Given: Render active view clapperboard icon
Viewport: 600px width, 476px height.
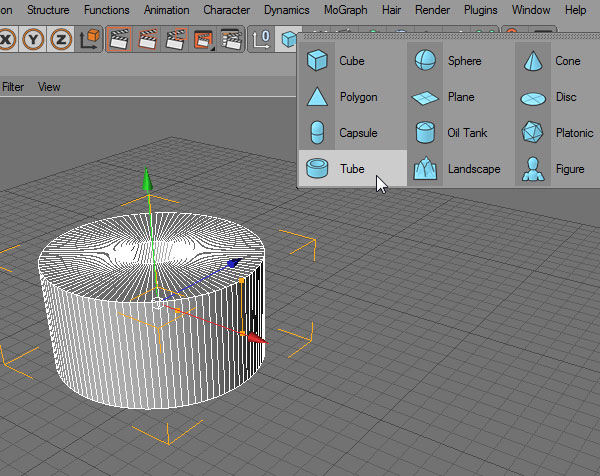Looking at the screenshot, I should (119, 39).
